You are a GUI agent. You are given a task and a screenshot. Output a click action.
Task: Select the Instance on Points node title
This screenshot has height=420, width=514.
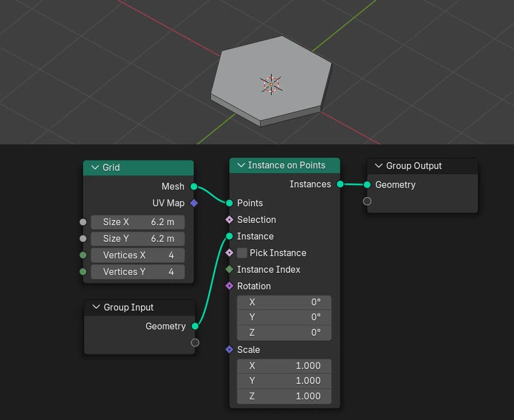point(287,165)
